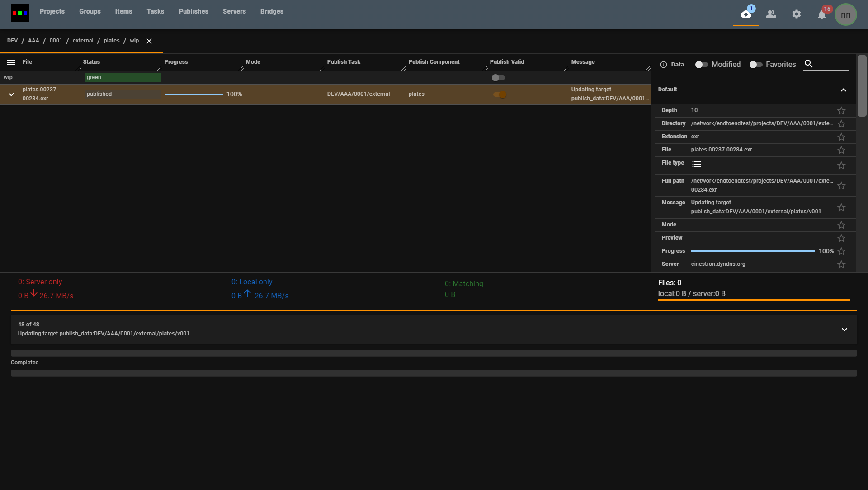This screenshot has width=868, height=490.
Task: Open the notifications bell
Action: 822,15
